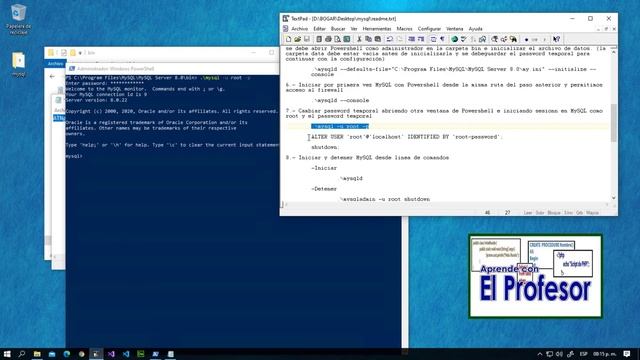Create a new document in TextPad toolbar

pyautogui.click(x=289, y=39)
